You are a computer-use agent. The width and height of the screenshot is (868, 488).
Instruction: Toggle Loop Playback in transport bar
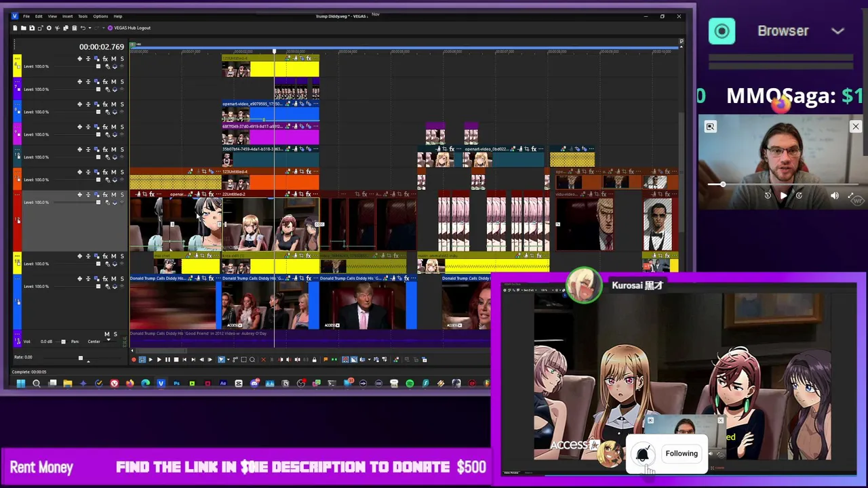pos(142,359)
